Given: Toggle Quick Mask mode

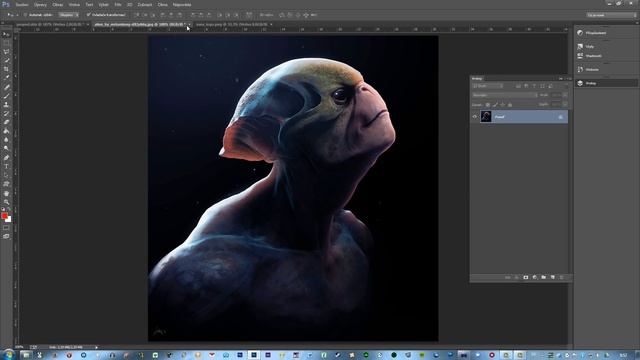Looking at the screenshot, I should coord(6,228).
